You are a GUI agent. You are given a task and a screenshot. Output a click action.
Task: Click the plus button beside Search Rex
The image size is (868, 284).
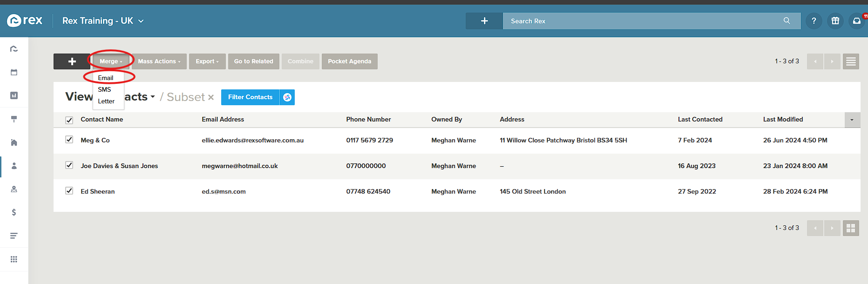pyautogui.click(x=484, y=21)
